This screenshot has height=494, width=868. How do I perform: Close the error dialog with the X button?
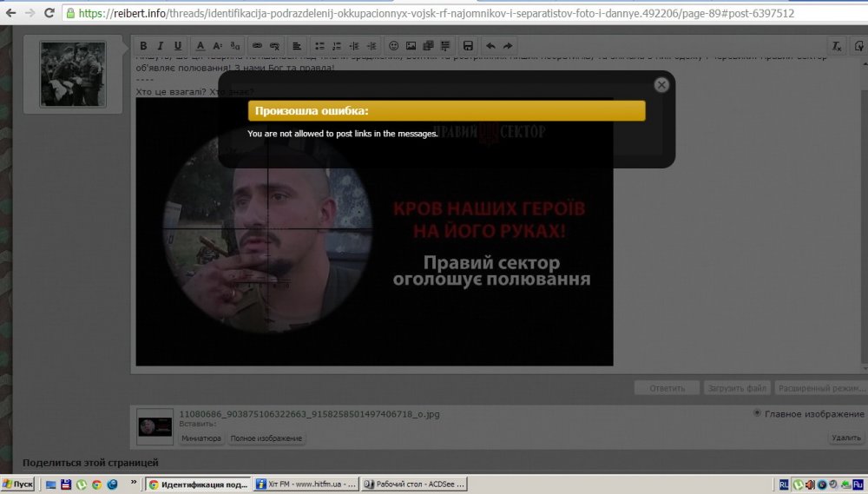coord(661,85)
